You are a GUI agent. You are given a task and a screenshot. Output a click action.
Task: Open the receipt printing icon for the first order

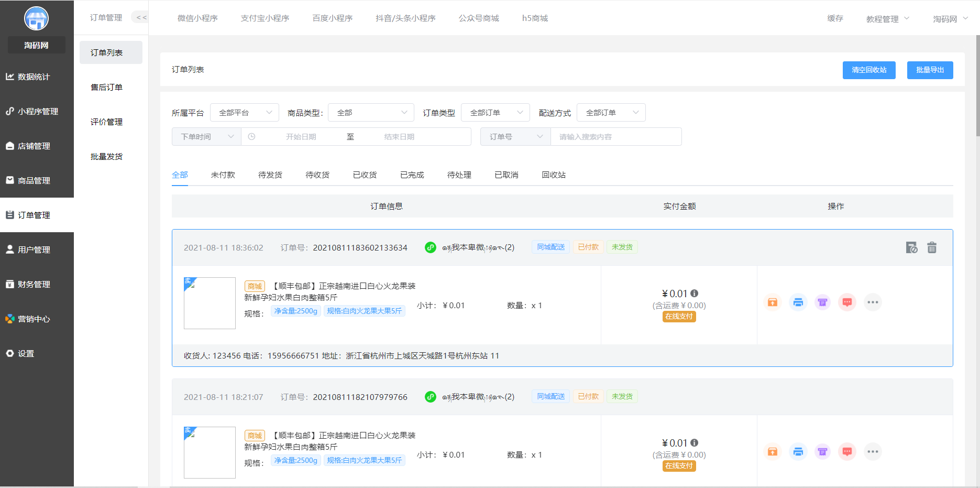pos(822,302)
